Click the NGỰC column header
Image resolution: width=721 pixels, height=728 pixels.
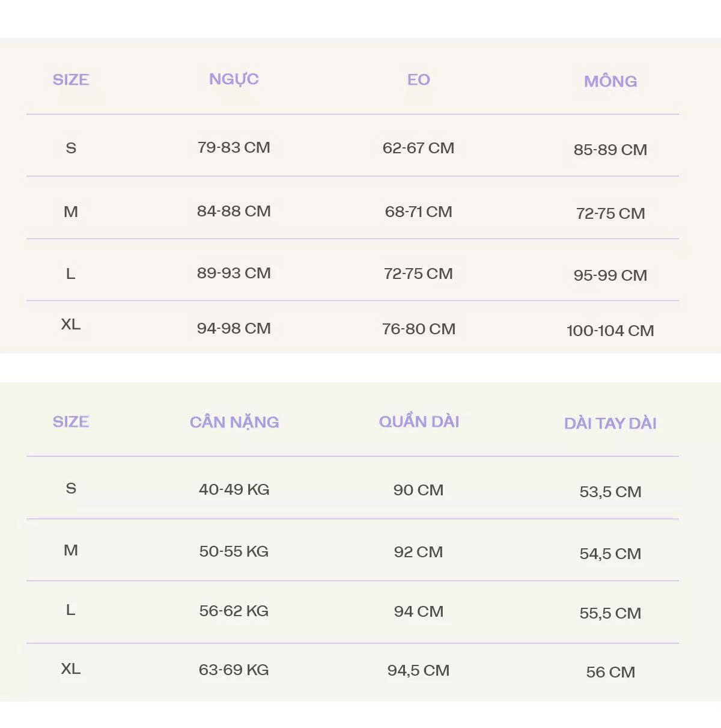pyautogui.click(x=234, y=79)
